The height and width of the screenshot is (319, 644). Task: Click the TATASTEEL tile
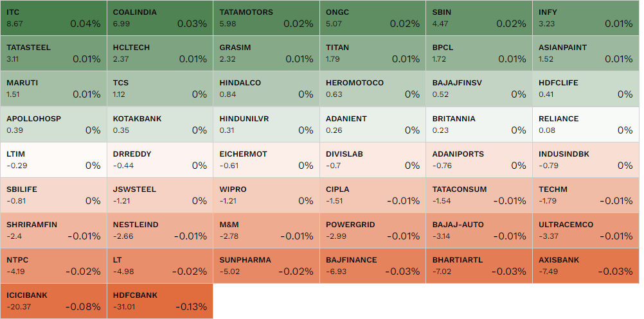click(53, 53)
